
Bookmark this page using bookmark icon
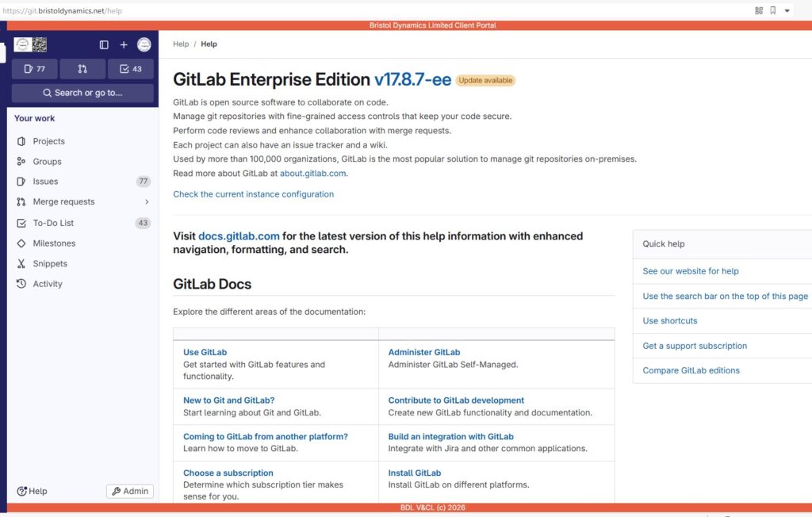pos(772,11)
